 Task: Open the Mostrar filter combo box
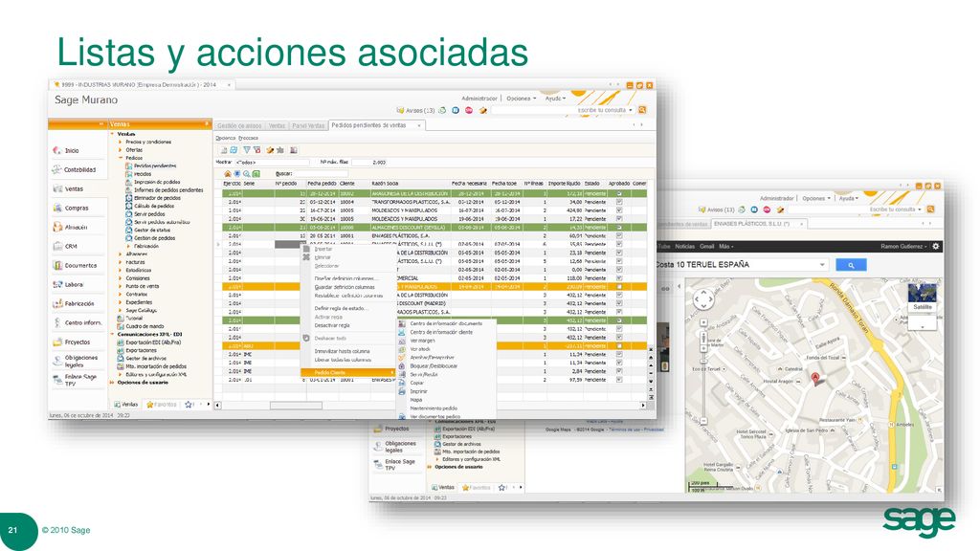click(272, 163)
